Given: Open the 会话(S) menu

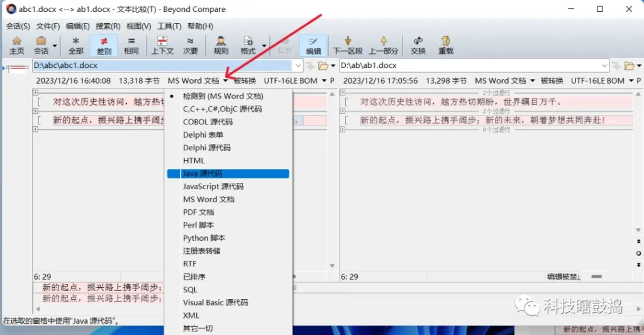Looking at the screenshot, I should (18, 26).
